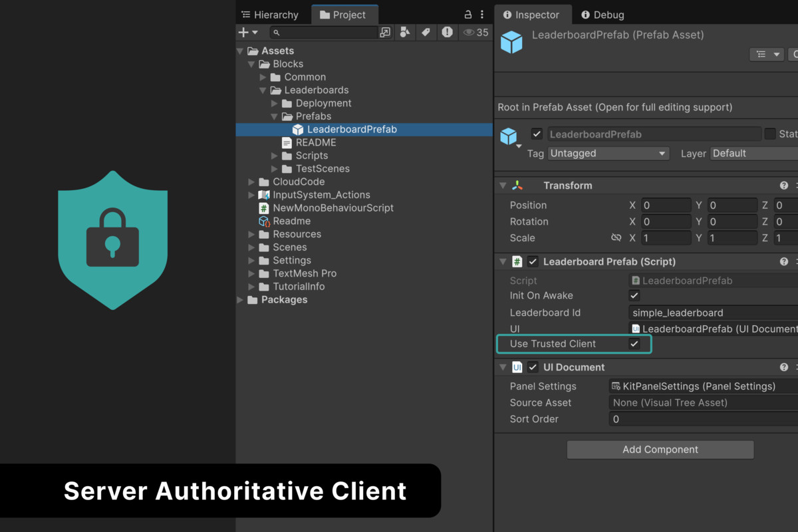The image size is (798, 532).
Task: Collapse the Prefabs folder
Action: coord(274,116)
